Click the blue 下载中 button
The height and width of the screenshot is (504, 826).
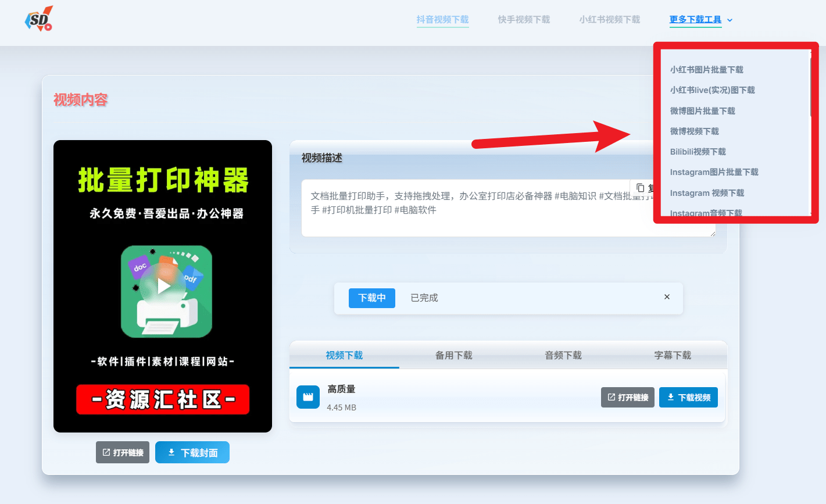pyautogui.click(x=371, y=298)
